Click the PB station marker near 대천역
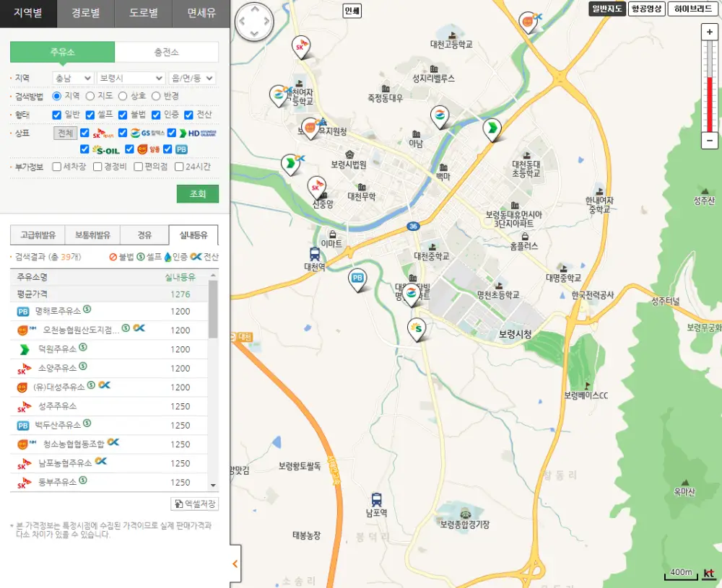 pos(357,278)
